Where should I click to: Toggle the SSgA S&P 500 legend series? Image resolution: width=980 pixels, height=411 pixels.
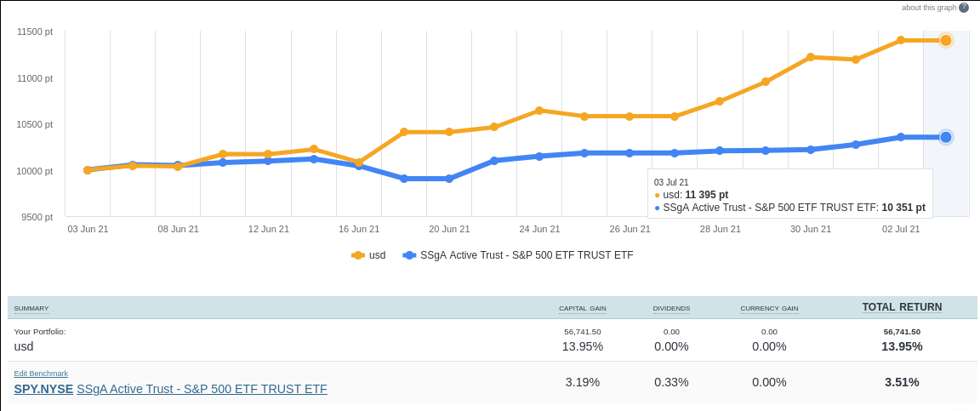527,255
